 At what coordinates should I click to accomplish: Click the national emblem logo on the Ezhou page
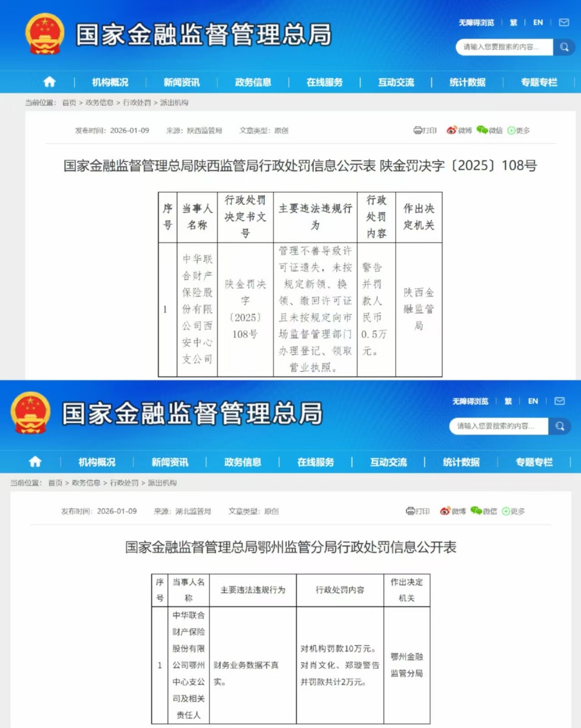[x=30, y=413]
